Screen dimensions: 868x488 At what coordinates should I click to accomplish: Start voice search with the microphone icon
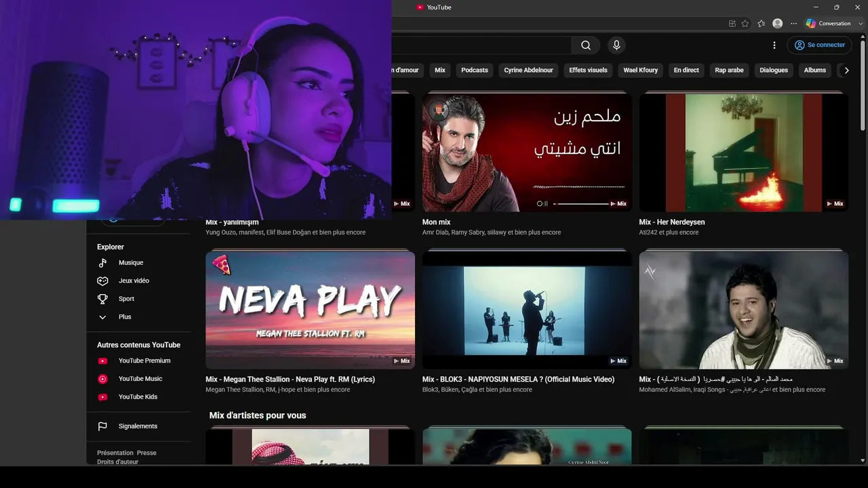coord(616,45)
